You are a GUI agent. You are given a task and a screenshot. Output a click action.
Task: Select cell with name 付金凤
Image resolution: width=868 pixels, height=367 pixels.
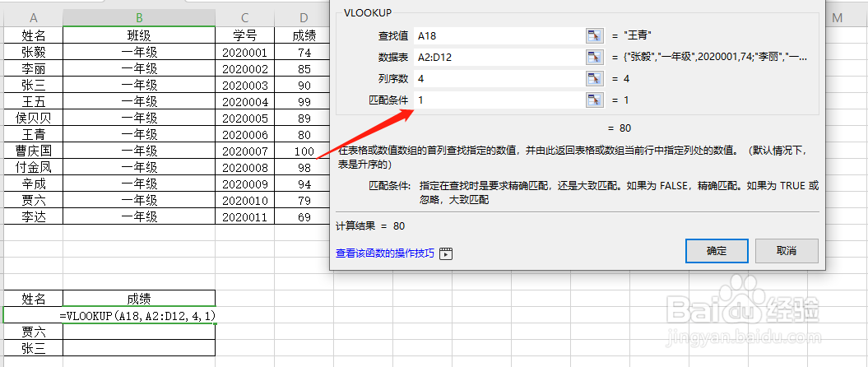(33, 167)
